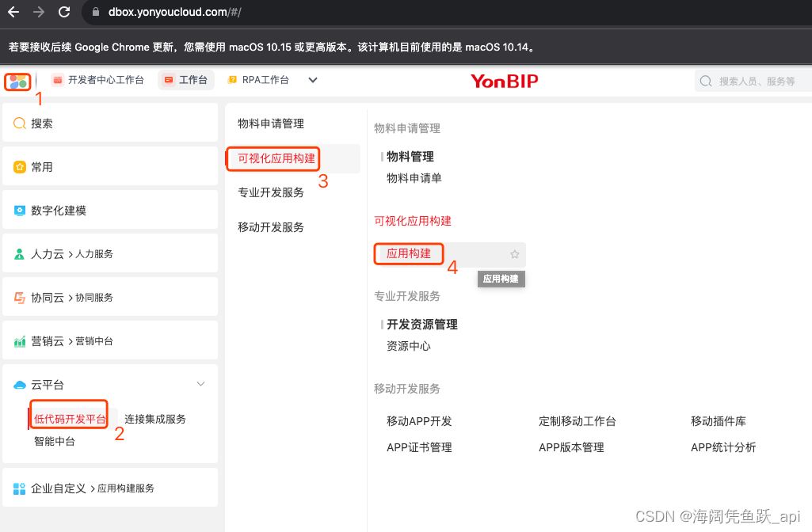This screenshot has width=812, height=532.
Task: Open APP统计分析 link
Action: coord(723,447)
